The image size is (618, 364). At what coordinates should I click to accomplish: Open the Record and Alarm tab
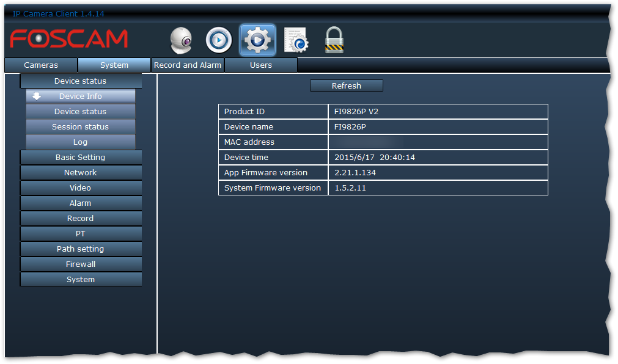[x=188, y=65]
